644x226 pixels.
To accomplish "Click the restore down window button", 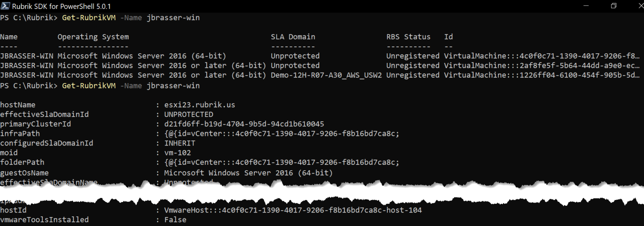I will tap(614, 6).
